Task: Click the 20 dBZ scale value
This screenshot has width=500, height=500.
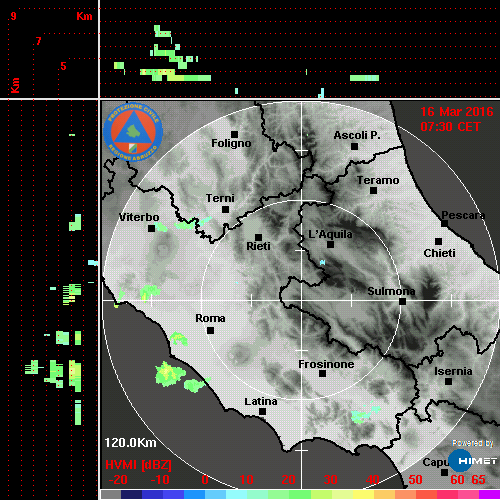Action: pyautogui.click(x=289, y=480)
